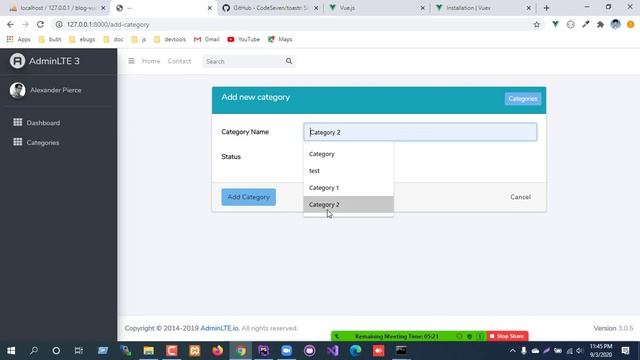
Task: Click the address bar URL
Action: point(108,24)
